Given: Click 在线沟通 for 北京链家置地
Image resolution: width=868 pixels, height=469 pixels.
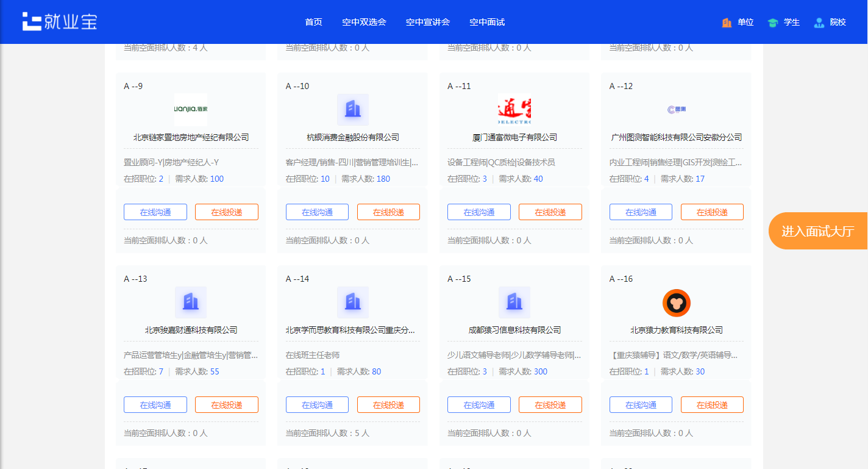Looking at the screenshot, I should pyautogui.click(x=155, y=212).
